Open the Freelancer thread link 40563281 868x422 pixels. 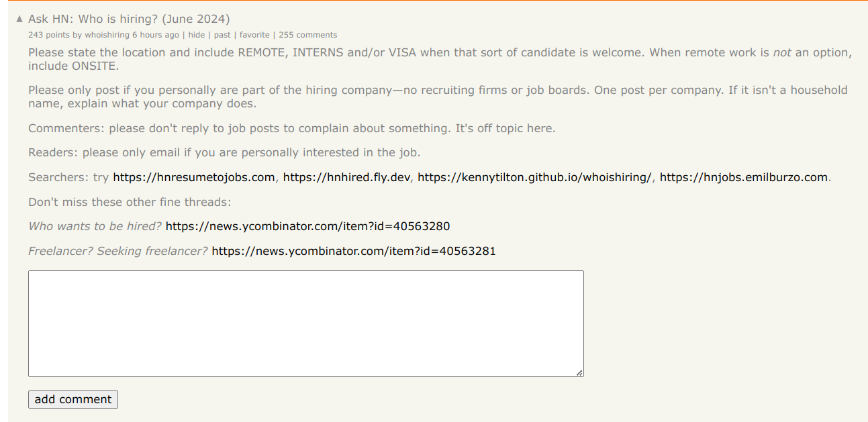(x=354, y=251)
